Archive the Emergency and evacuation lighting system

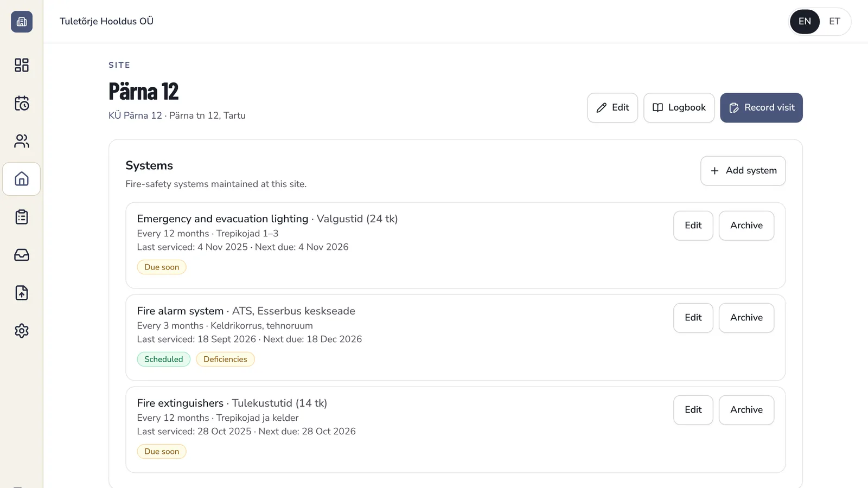(x=746, y=226)
